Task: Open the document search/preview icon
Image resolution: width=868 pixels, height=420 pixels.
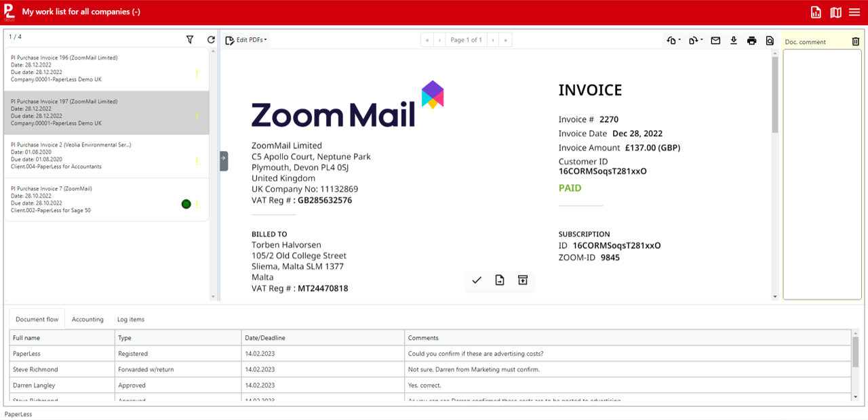Action: 770,41
